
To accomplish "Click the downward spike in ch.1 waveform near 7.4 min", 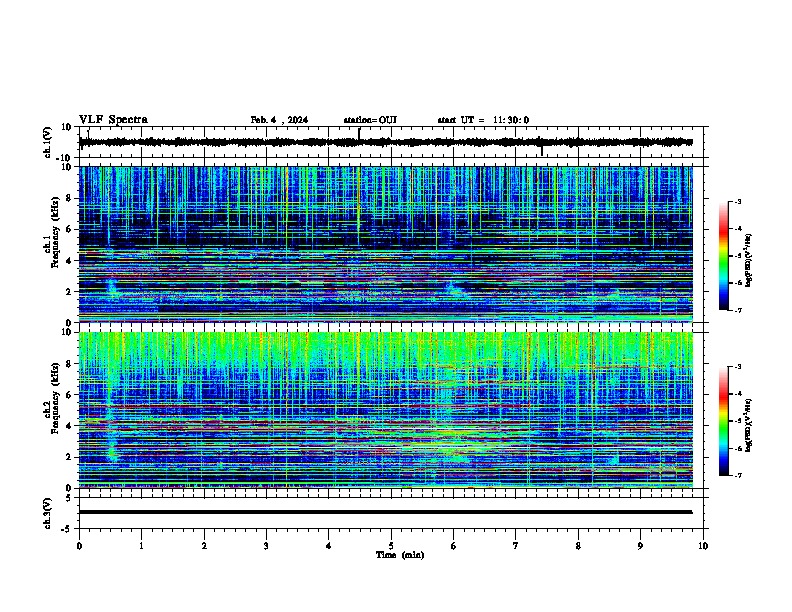I will (541, 150).
